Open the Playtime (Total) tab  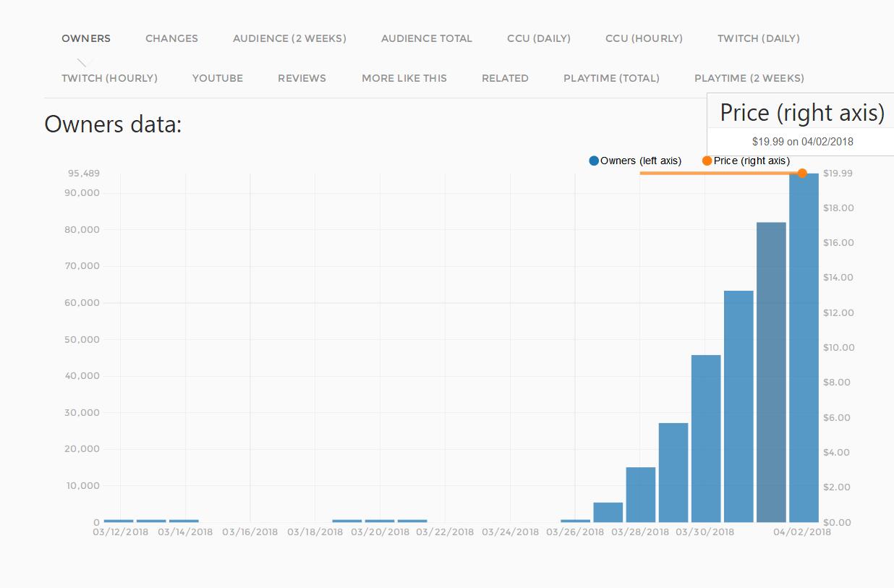click(611, 78)
